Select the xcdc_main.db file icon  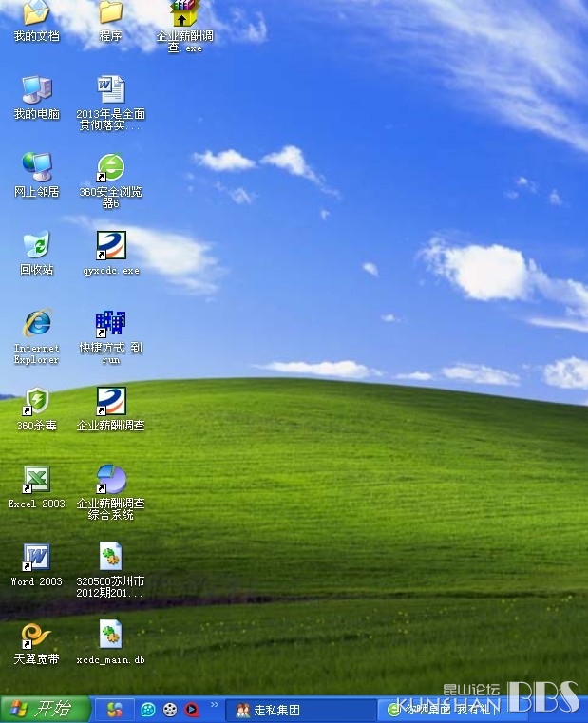coord(111,634)
